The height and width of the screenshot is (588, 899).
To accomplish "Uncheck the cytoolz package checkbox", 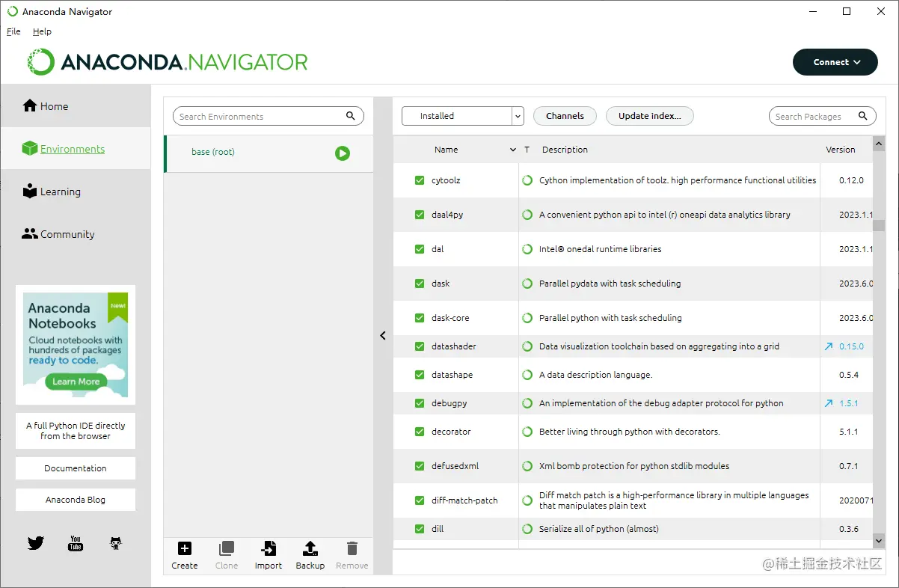I will [x=420, y=180].
